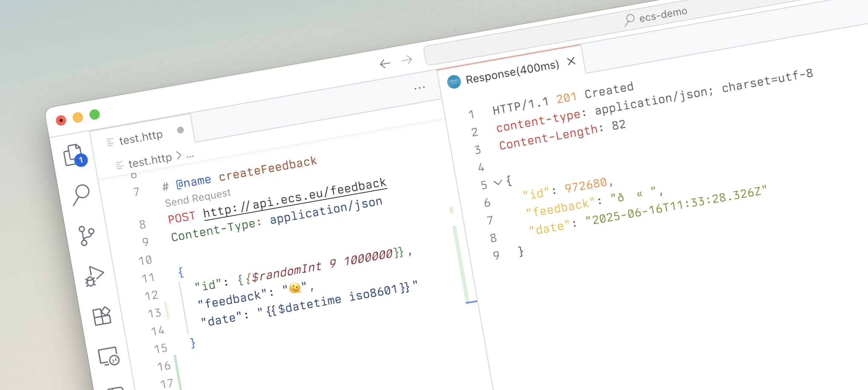Click the macOS yellow minimize button
This screenshot has height=390, width=868.
coord(78,118)
